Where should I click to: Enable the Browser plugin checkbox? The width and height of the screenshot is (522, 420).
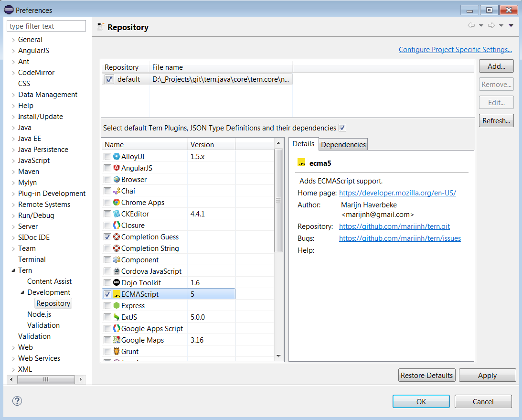point(107,180)
